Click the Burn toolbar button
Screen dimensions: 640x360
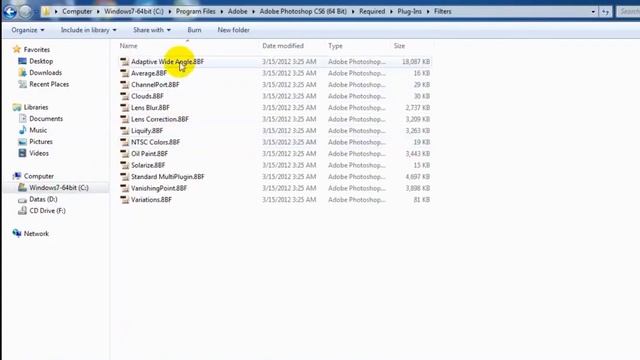(x=194, y=30)
